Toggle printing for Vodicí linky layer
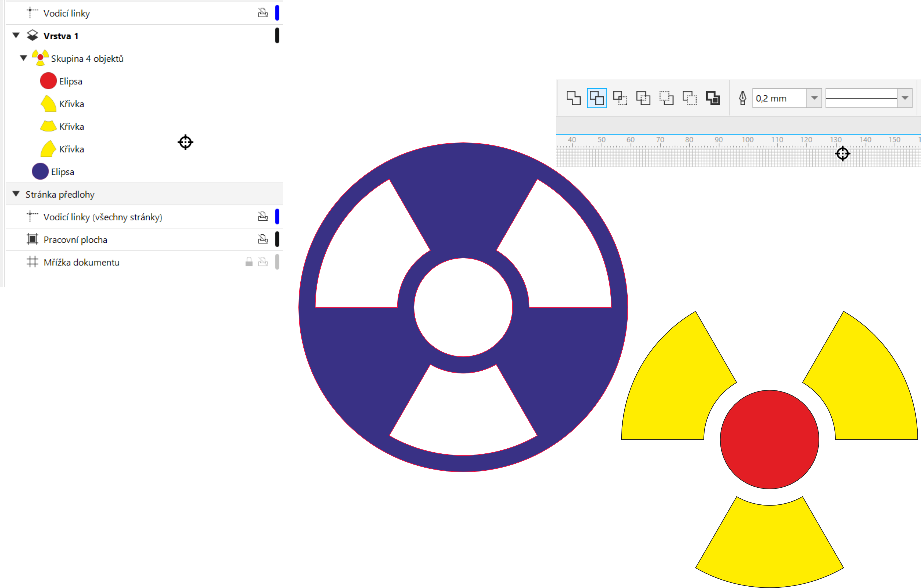The height and width of the screenshot is (588, 921). 263,13
